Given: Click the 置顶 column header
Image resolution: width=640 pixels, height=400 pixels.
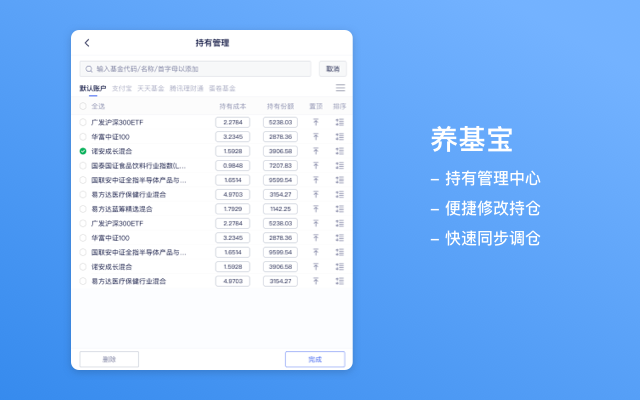Looking at the screenshot, I should click(316, 106).
